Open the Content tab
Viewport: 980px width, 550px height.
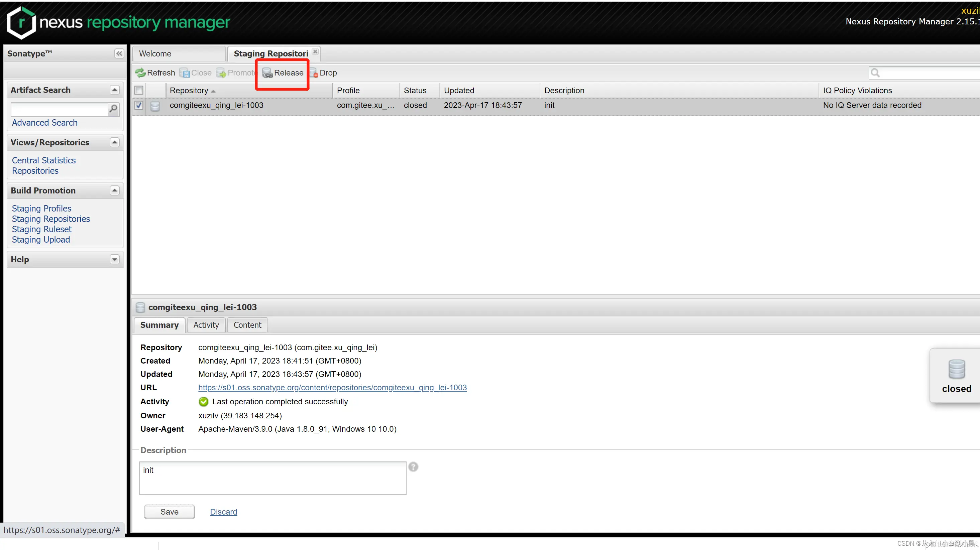coord(247,325)
